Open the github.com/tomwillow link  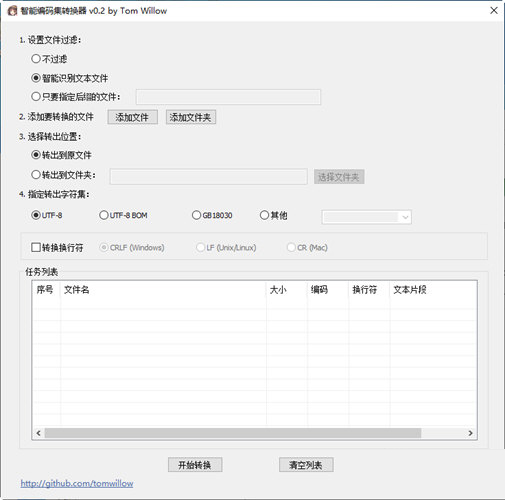[77, 483]
